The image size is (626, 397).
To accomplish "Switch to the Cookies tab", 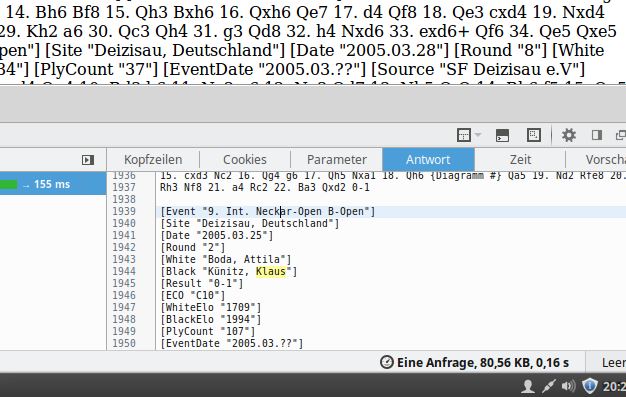I will (245, 159).
